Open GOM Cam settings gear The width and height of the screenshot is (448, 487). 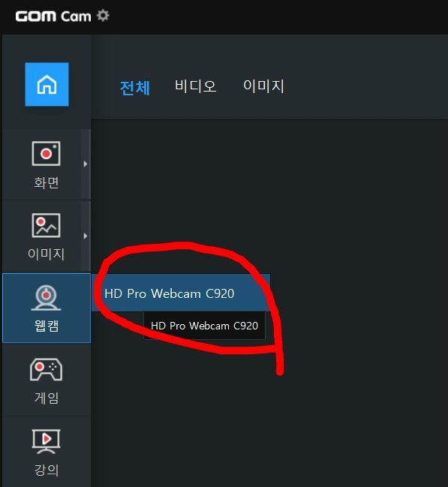point(103,15)
